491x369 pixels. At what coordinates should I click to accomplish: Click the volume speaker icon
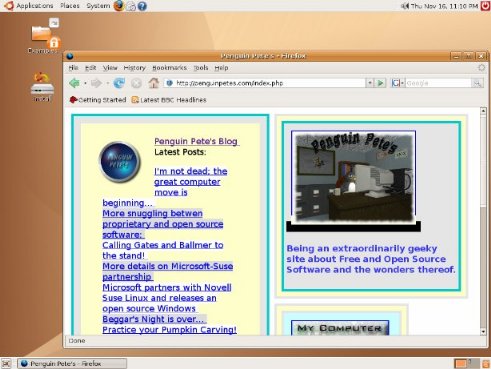(x=404, y=6)
